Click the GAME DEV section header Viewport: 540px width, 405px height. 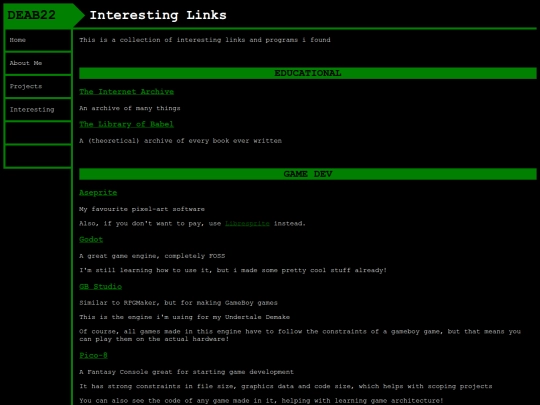pyautogui.click(x=308, y=174)
